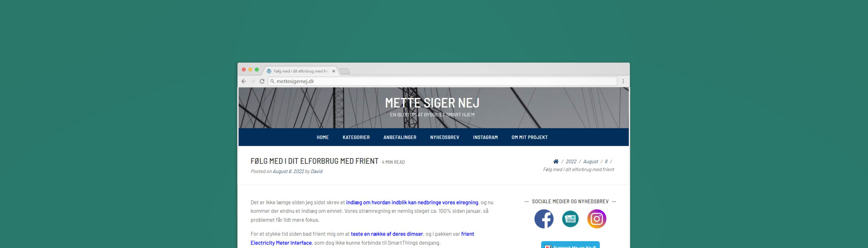
Task: Open the browser three-dot menu
Action: tap(623, 81)
